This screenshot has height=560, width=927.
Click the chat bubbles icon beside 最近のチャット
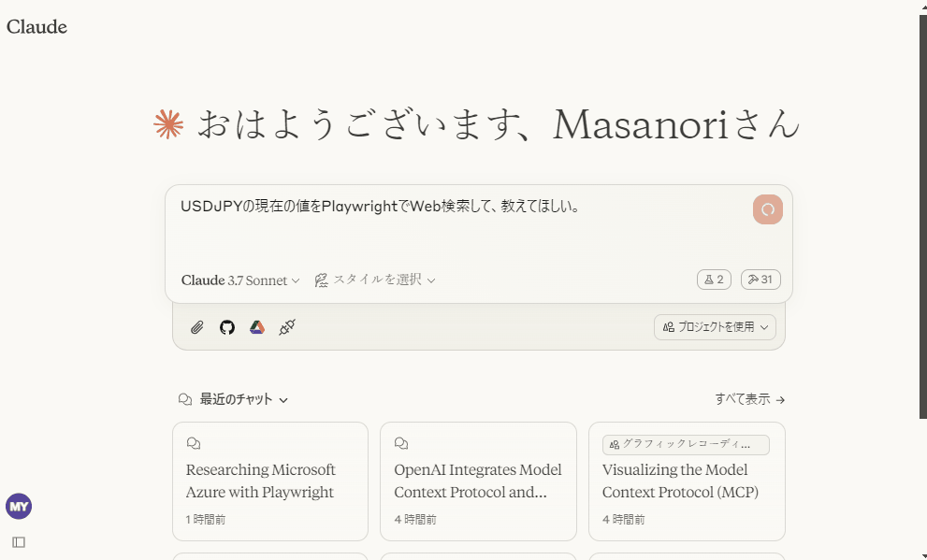point(185,400)
